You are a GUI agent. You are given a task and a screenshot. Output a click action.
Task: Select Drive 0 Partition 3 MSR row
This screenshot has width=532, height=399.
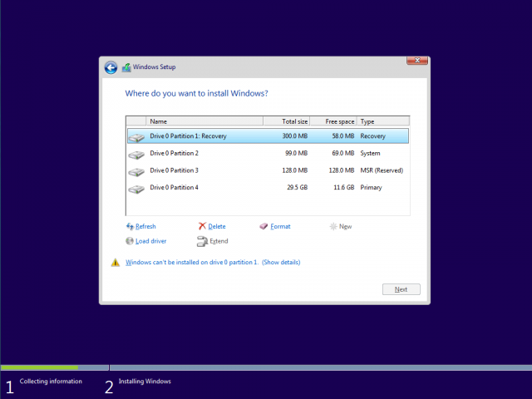click(x=266, y=170)
